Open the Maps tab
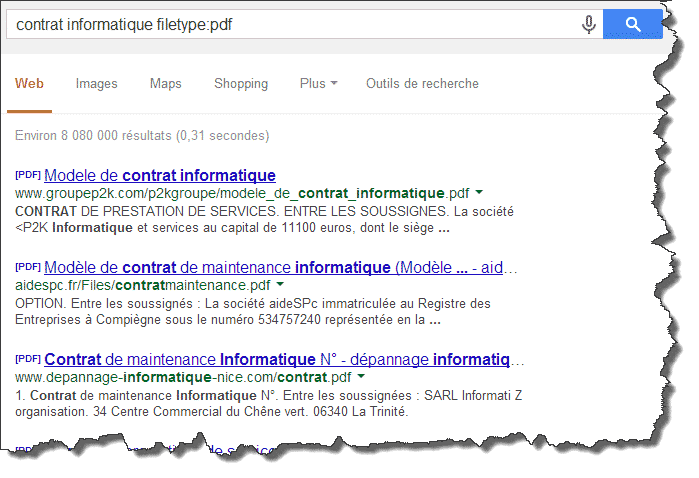Viewport: 699px width, 478px height. [x=165, y=84]
